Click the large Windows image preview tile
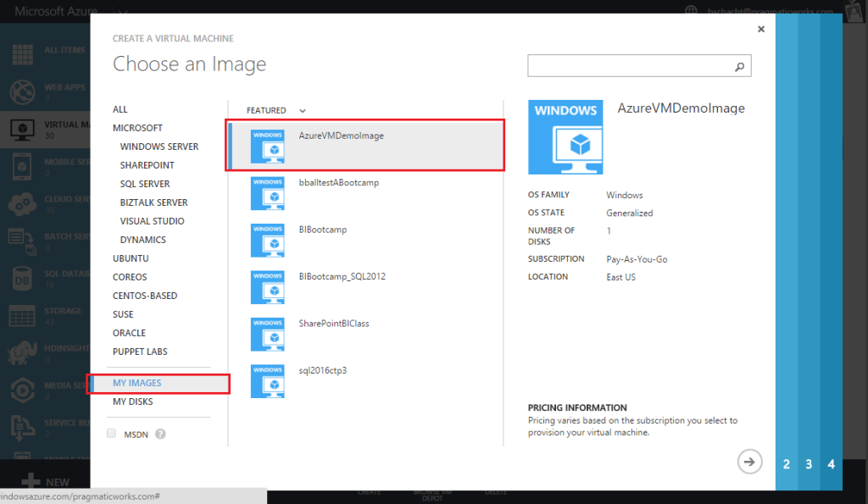The image size is (868, 504). point(565,137)
